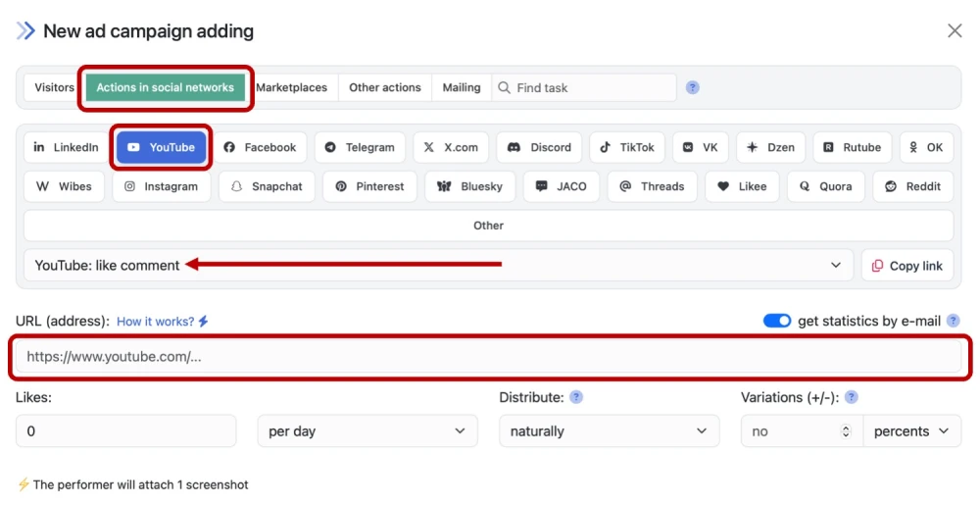This screenshot has height=505, width=980.
Task: Click the URL address input field
Action: click(x=489, y=356)
